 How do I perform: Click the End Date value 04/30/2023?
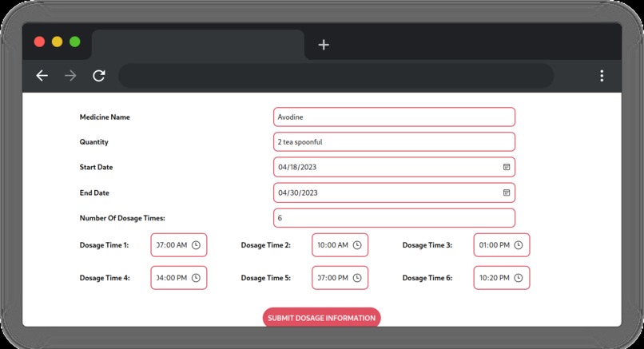tap(298, 192)
